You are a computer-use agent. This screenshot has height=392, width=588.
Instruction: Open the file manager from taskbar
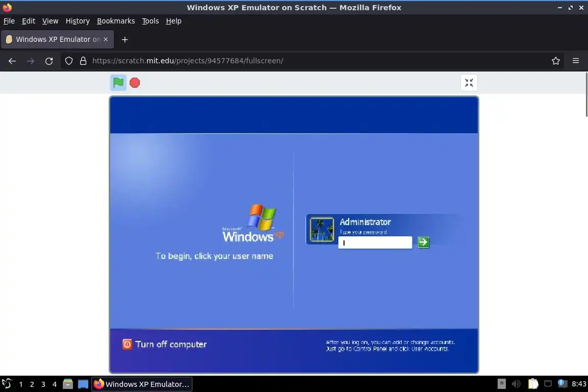(x=67, y=384)
